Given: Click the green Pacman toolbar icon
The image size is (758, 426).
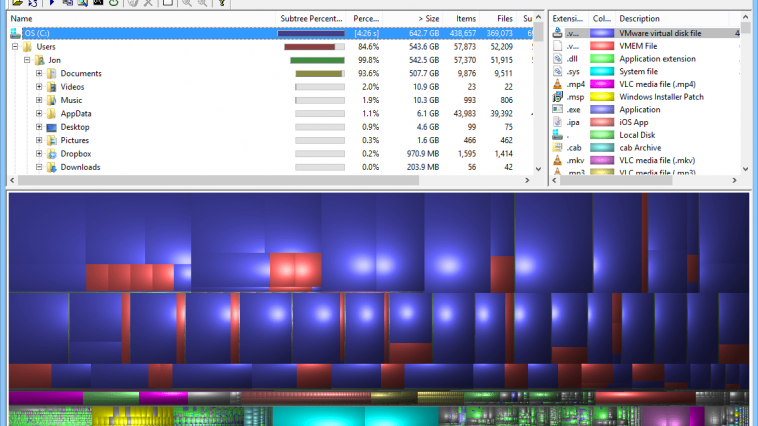Looking at the screenshot, I should [114, 3].
